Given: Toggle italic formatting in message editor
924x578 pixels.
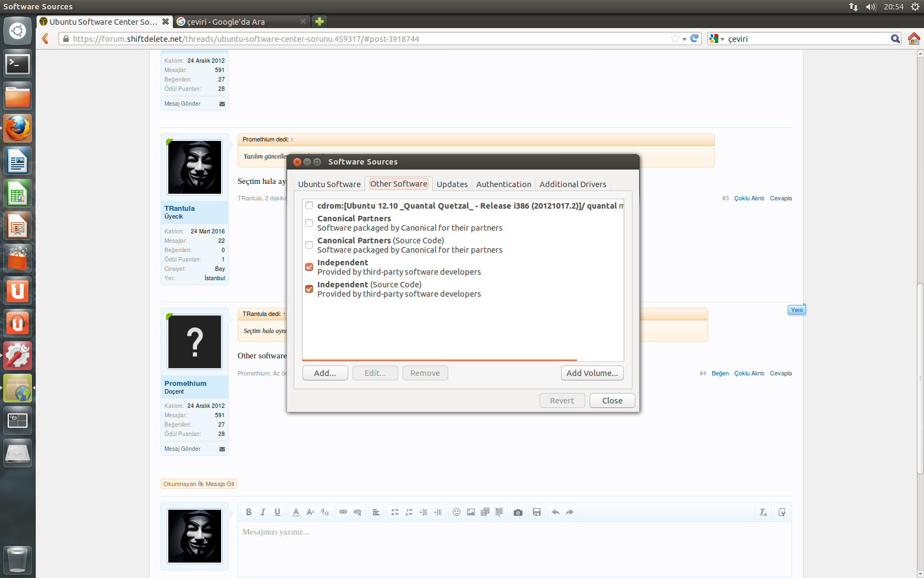Looking at the screenshot, I should coord(263,512).
